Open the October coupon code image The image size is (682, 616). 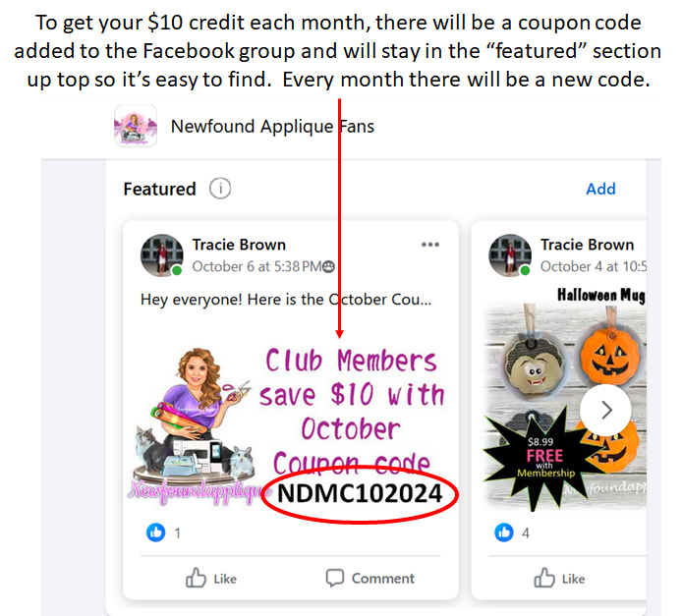click(291, 426)
